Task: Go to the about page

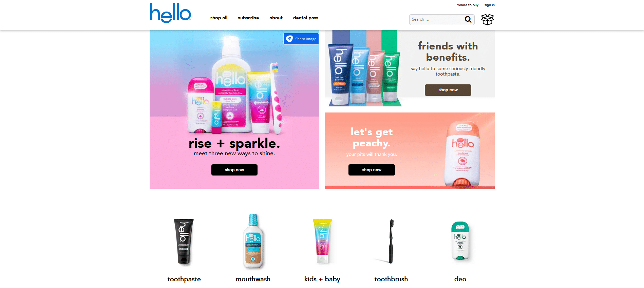Action: (276, 18)
